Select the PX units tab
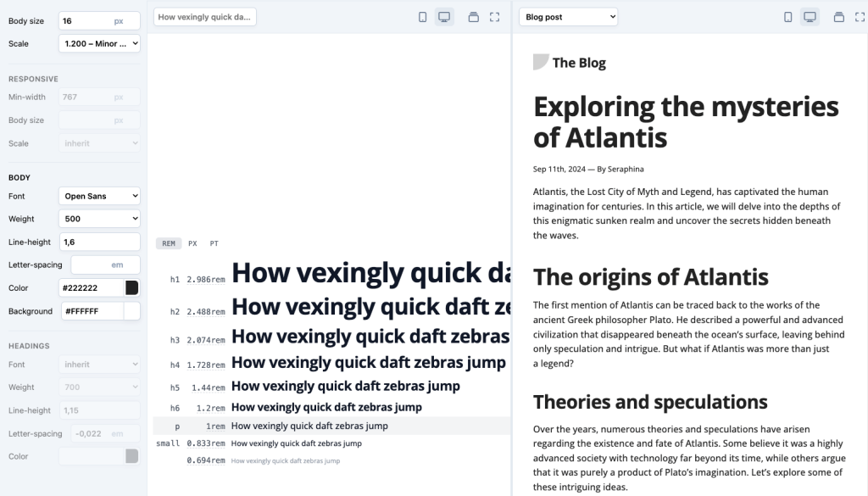Image resolution: width=868 pixels, height=496 pixels. pos(192,243)
